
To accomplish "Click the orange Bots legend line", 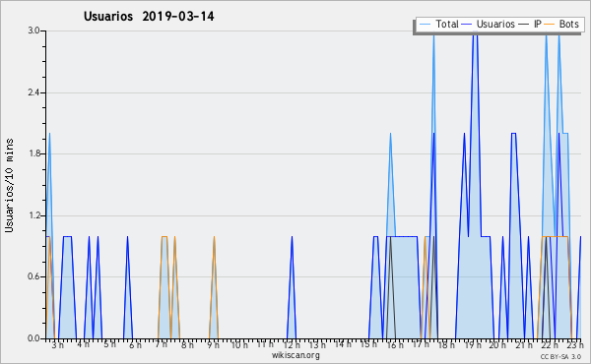I will click(550, 25).
